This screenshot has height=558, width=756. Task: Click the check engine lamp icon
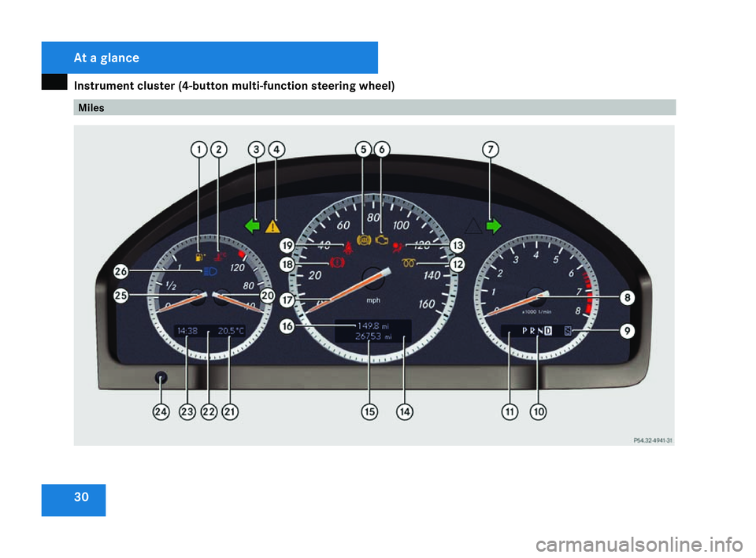pos(382,240)
